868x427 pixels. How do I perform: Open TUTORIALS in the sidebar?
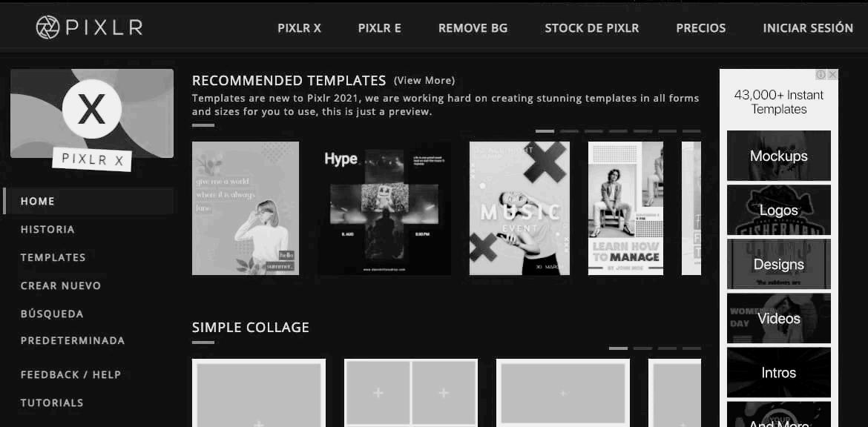[x=52, y=403]
